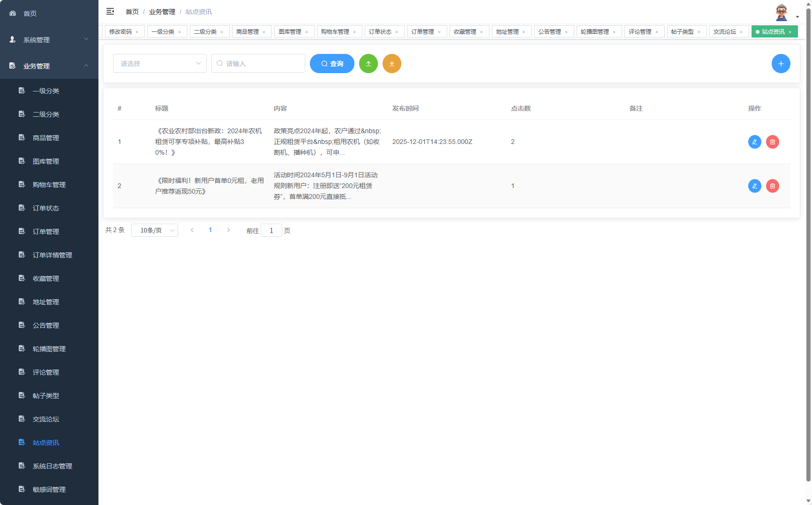Click the green import/upload icon

[368, 63]
